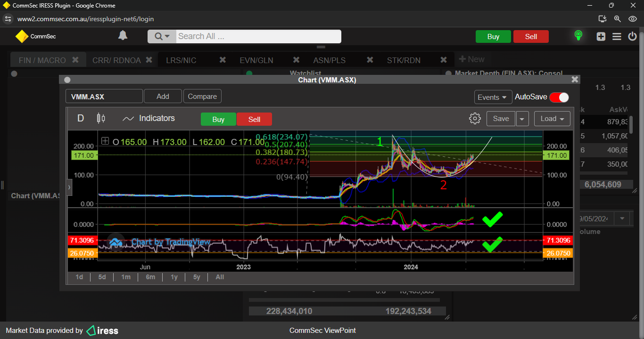Switch to the FIN / MACRO tab
Screen dimensions: 644x339
pyautogui.click(x=42, y=60)
